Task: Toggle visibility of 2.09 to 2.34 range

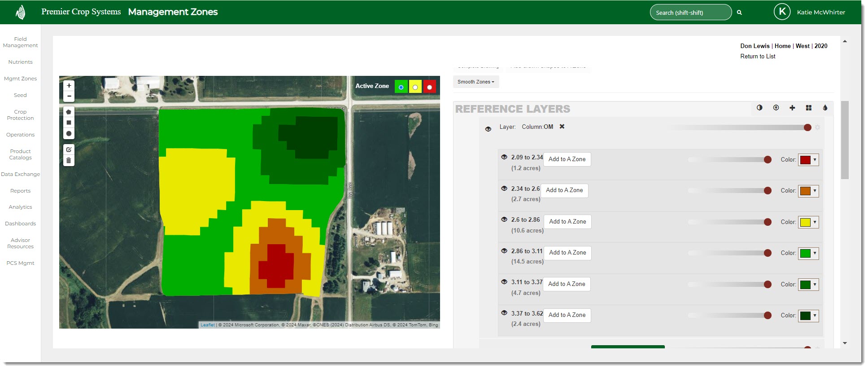Action: (x=504, y=157)
